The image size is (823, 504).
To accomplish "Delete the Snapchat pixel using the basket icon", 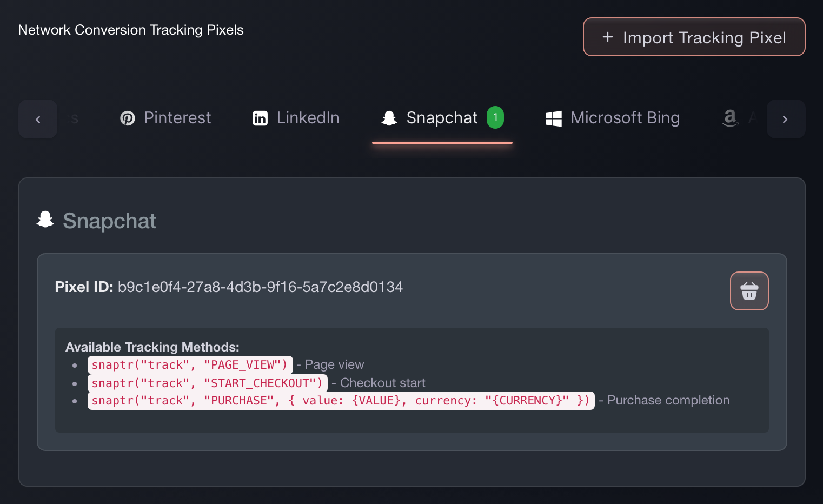I will tap(749, 291).
